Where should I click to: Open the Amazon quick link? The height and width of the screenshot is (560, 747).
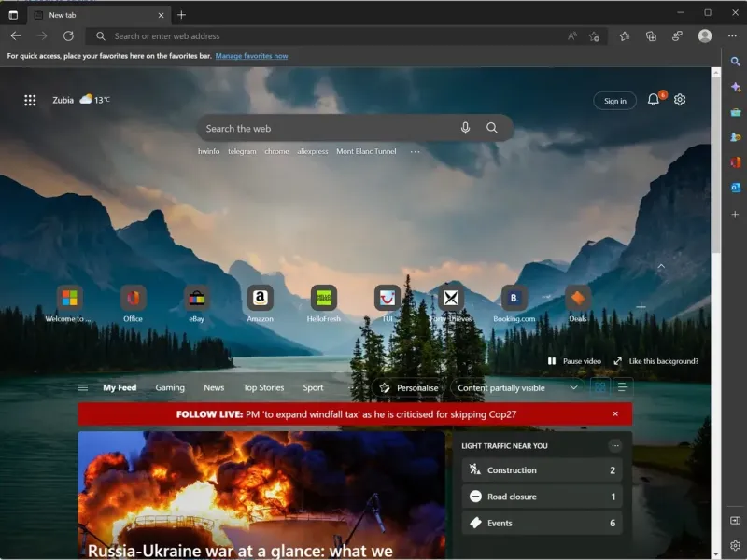(x=260, y=299)
